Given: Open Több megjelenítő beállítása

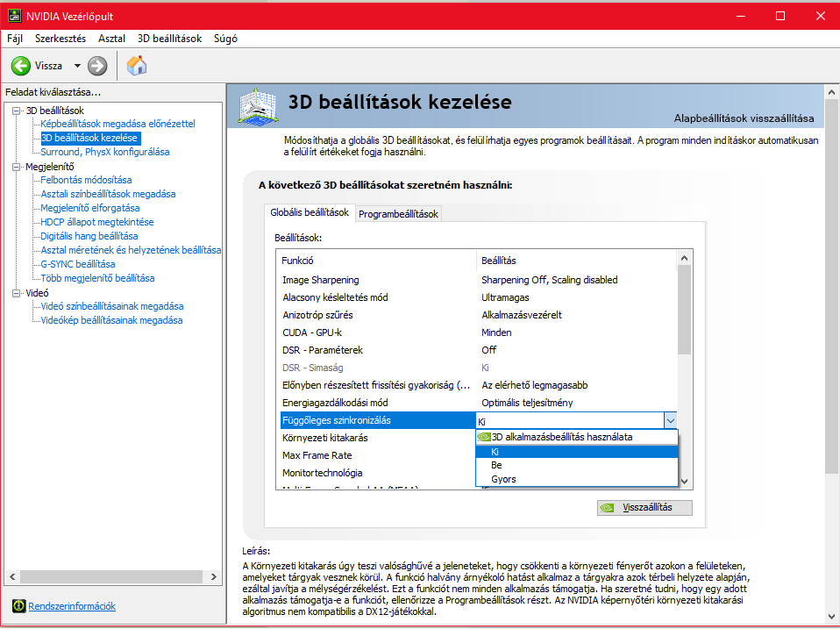Looking at the screenshot, I should click(97, 278).
